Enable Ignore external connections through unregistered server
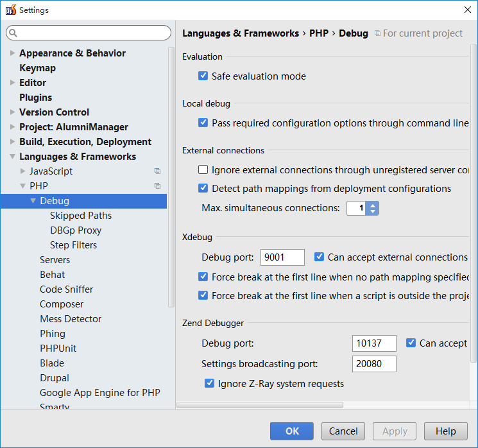Screen dimensions: 478x448 [203, 169]
